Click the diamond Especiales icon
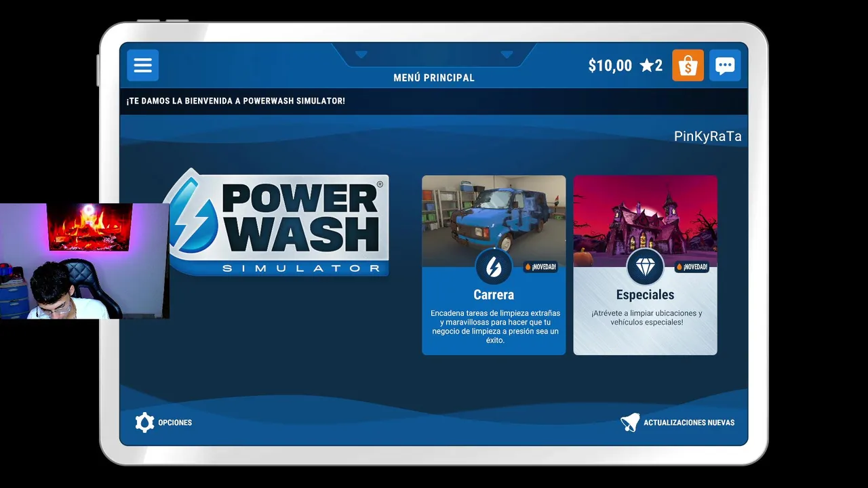 click(x=645, y=266)
